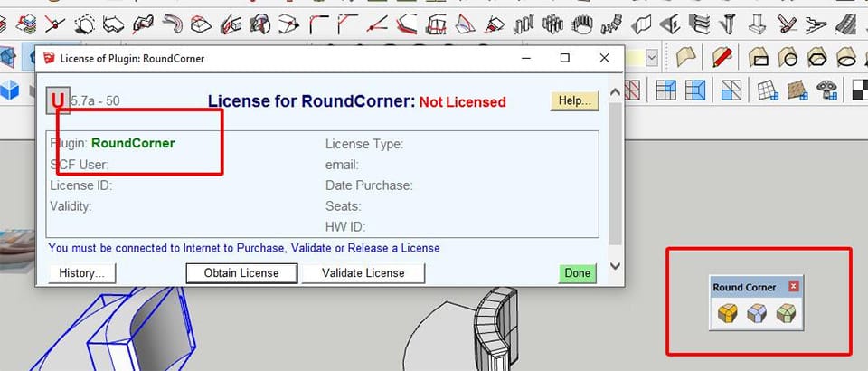Screen dimensions: 868x371
Task: Click the layered colored stack icon
Action: click(x=26, y=24)
